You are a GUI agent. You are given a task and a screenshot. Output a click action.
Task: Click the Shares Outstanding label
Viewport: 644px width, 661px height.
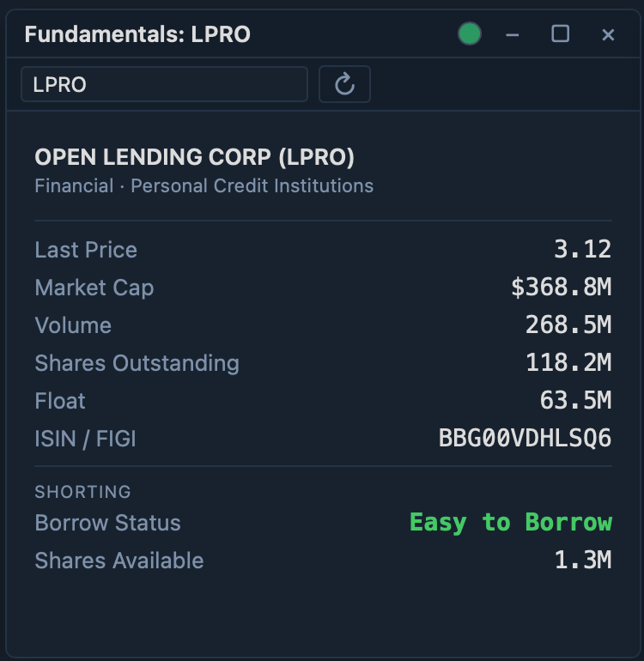pyautogui.click(x=137, y=363)
